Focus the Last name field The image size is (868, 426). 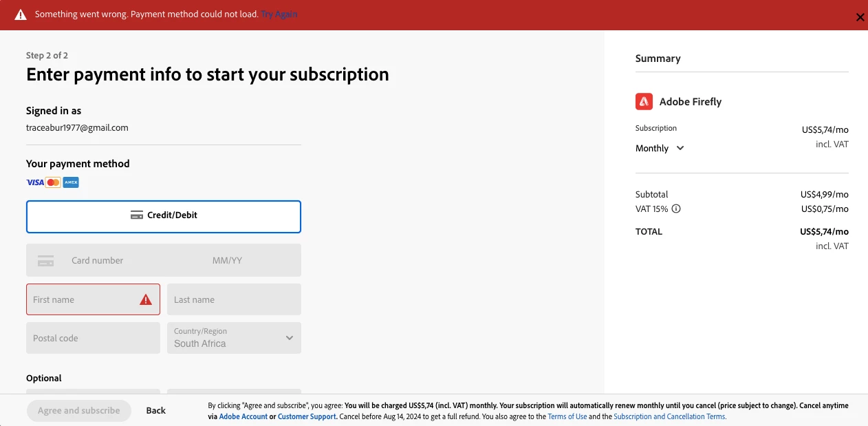[234, 299]
